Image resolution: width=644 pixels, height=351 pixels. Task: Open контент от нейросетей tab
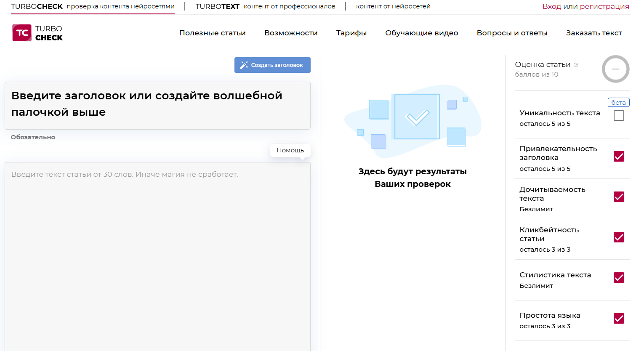[393, 7]
